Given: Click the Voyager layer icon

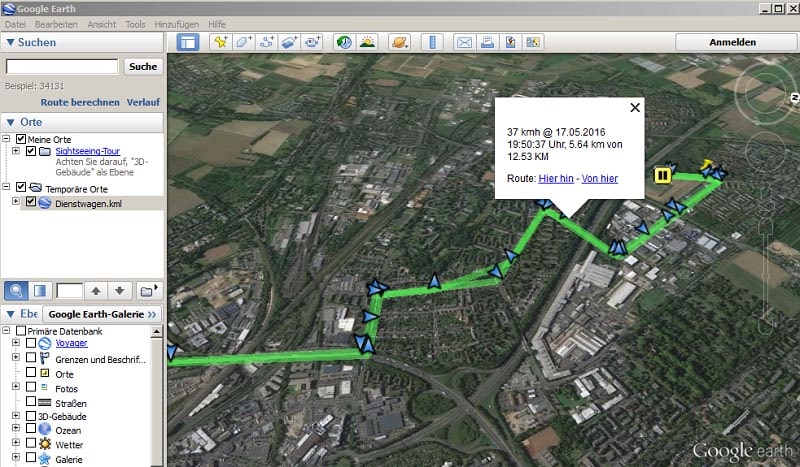Looking at the screenshot, I should pos(45,343).
